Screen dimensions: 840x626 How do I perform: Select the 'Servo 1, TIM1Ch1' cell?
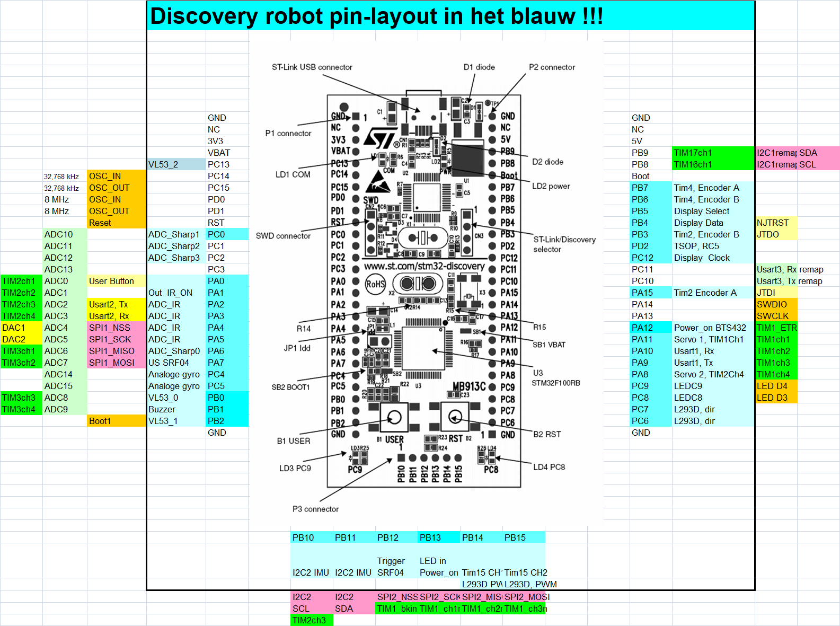[713, 339]
